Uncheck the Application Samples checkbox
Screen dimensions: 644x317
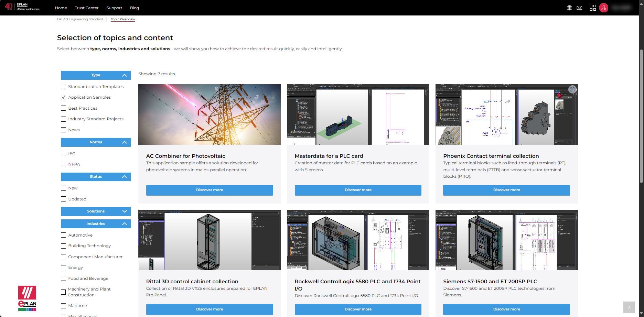tap(63, 97)
